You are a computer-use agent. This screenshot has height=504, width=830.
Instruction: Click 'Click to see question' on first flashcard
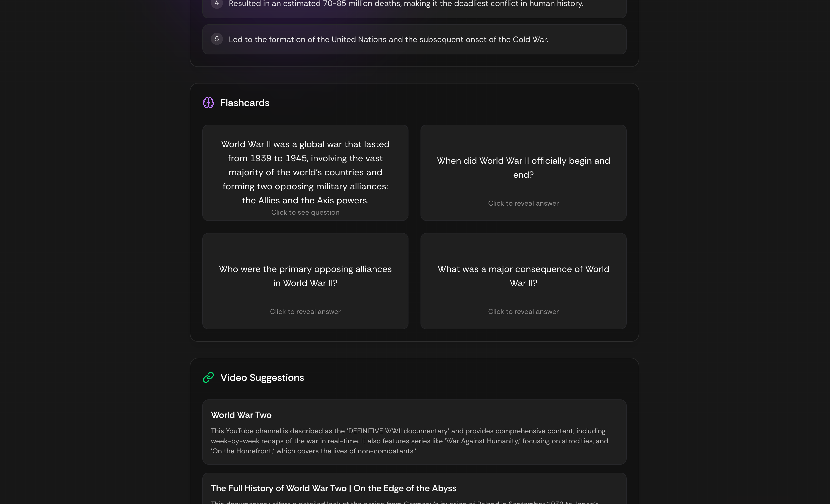[305, 212]
